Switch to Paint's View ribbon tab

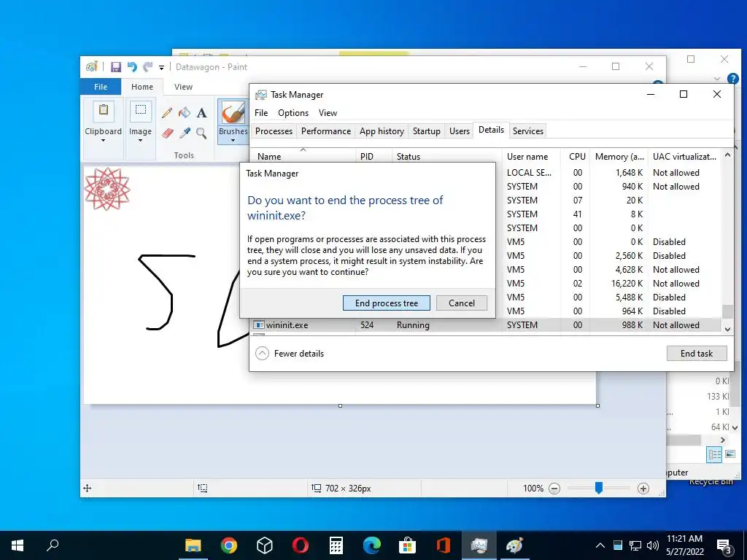point(183,87)
